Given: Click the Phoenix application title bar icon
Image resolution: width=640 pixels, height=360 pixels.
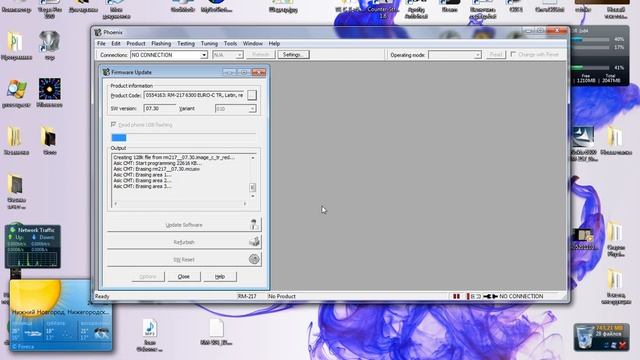Looking at the screenshot, I should coord(98,32).
